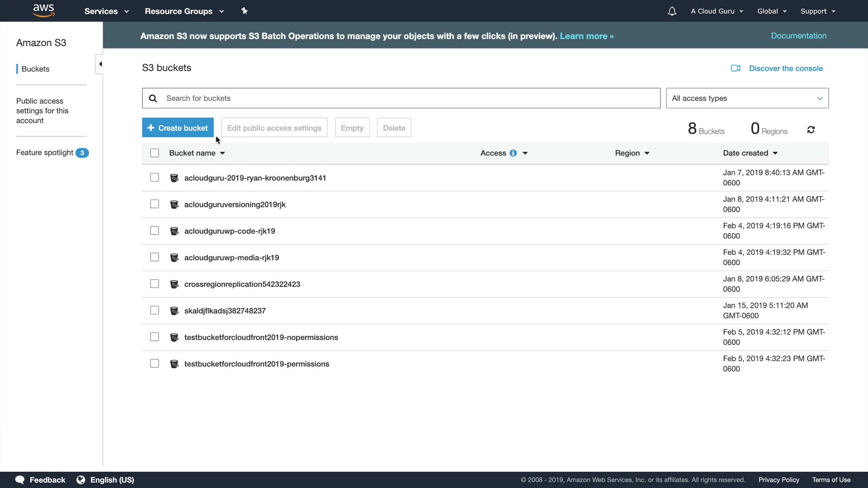Image resolution: width=868 pixels, height=488 pixels.
Task: Click bucket icon for acloudguruversioning2019rjk
Action: click(174, 205)
